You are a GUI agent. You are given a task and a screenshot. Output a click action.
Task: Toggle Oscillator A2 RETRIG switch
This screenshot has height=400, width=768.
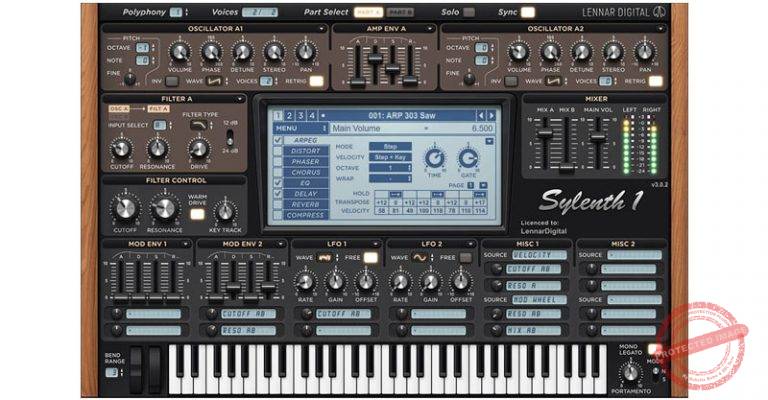point(655,81)
